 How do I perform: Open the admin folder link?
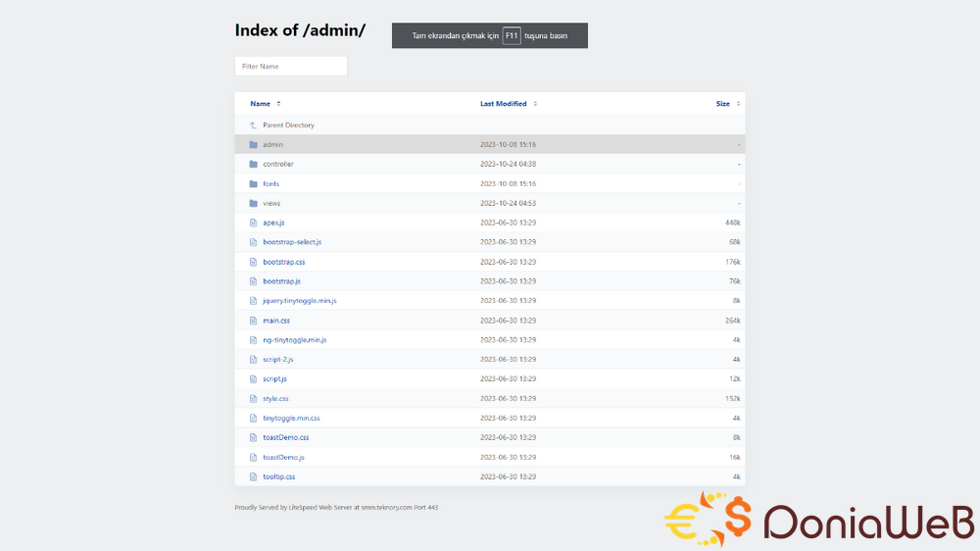(272, 144)
